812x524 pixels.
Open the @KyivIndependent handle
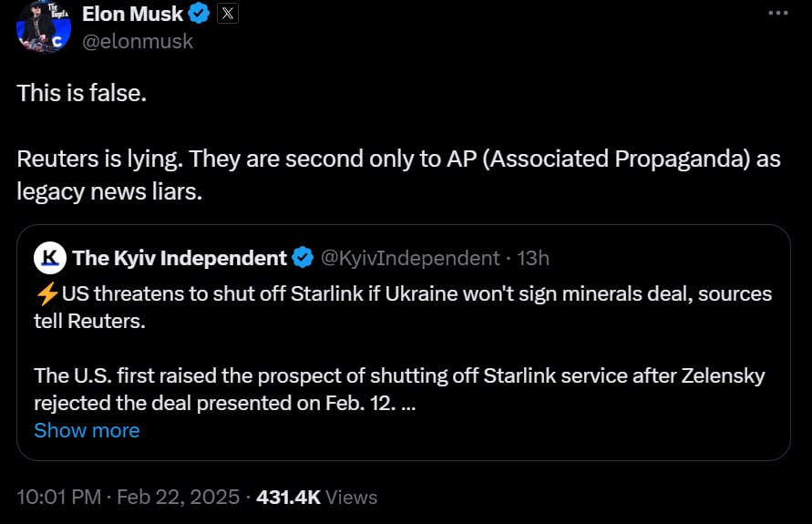coord(410,258)
